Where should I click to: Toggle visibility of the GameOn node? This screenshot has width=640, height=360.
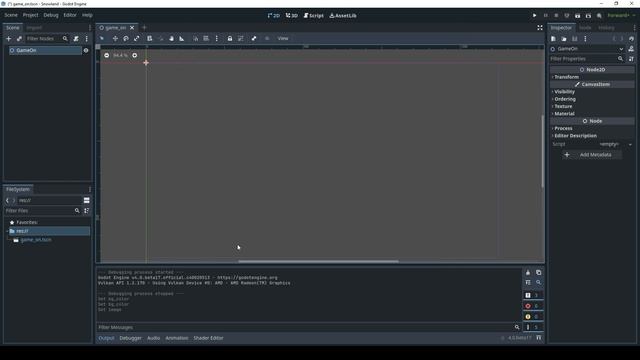pos(86,51)
